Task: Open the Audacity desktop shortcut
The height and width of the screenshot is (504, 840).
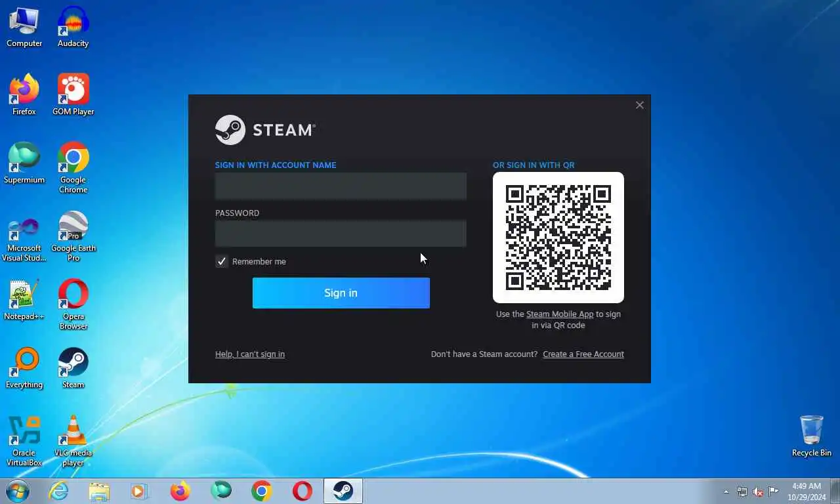Action: tap(73, 28)
